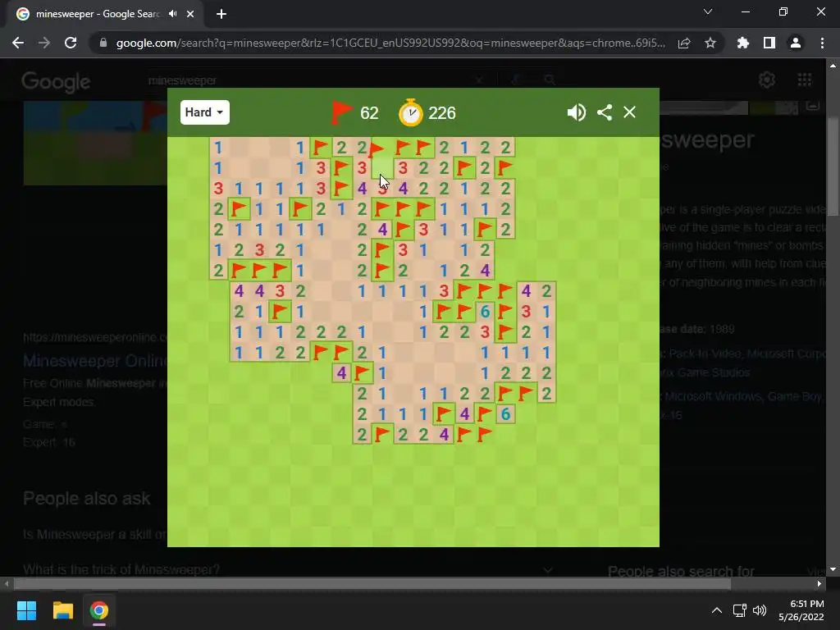The image size is (840, 630).
Task: Open Chrome from the taskbar
Action: 99,610
